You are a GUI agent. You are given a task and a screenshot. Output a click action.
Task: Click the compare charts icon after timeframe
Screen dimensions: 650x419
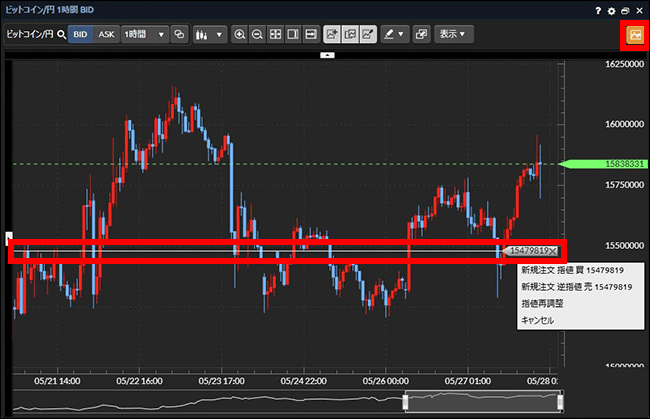[180, 34]
